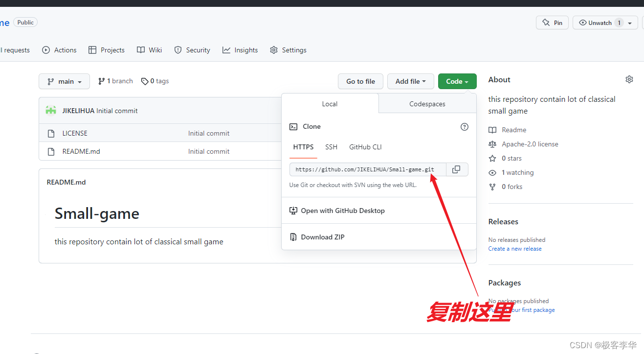The image size is (644, 354).
Task: Open the Security tab
Action: click(192, 50)
